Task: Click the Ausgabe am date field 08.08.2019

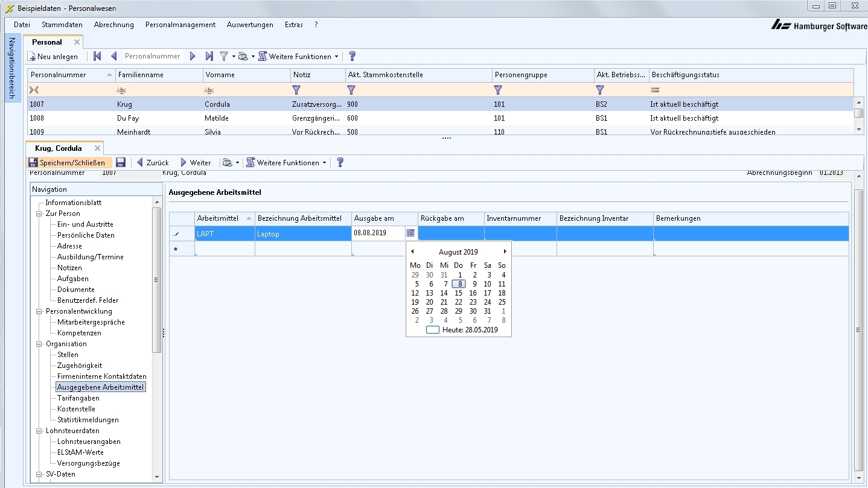Action: 378,233
